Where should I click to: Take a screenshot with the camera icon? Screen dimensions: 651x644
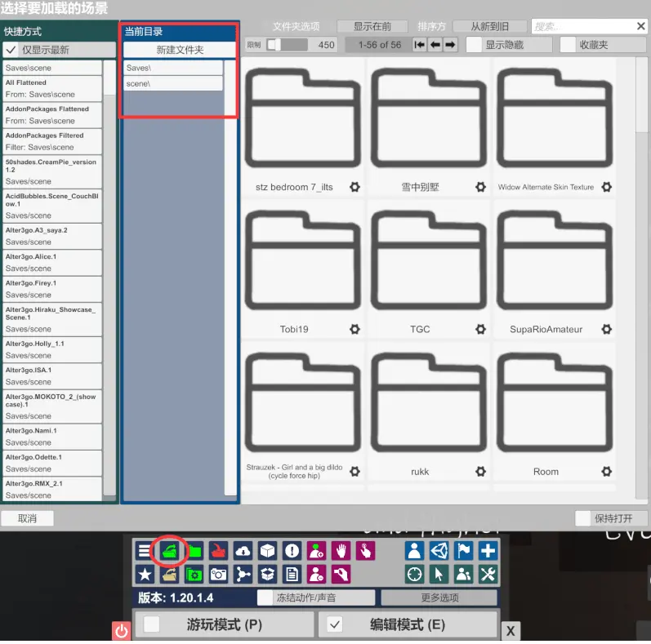click(x=218, y=575)
